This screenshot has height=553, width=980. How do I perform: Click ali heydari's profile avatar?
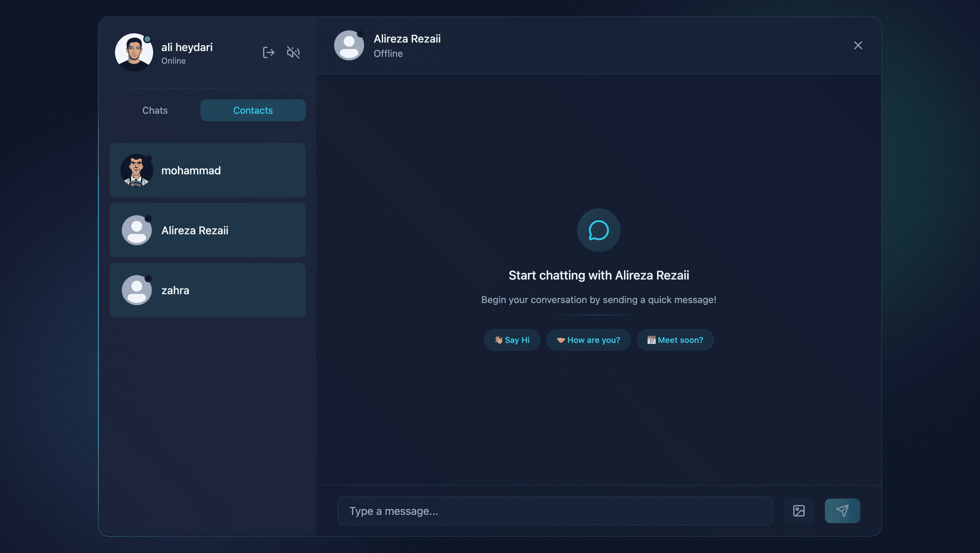(134, 52)
